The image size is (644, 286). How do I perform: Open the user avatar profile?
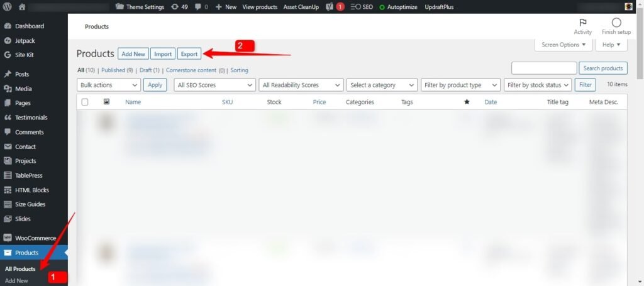pyautogui.click(x=628, y=6)
